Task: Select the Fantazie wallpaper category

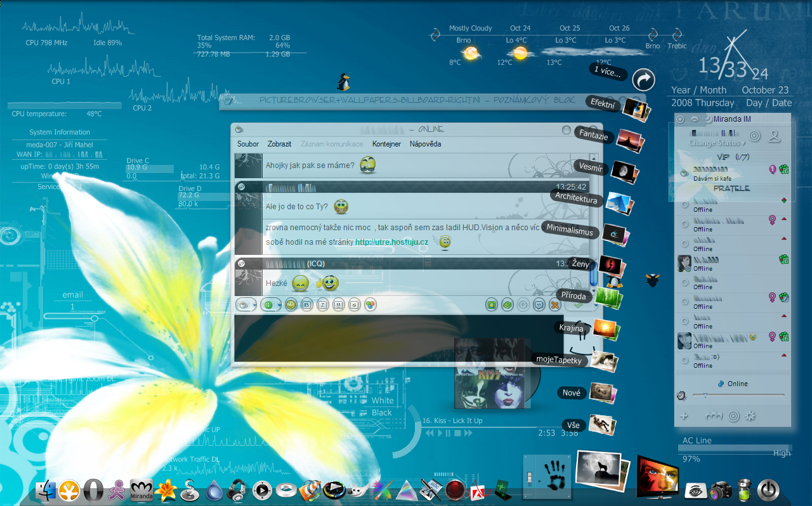Action: click(594, 135)
